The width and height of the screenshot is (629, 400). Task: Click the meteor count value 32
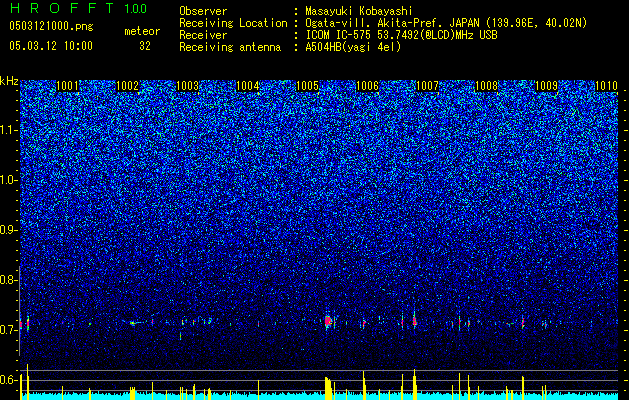(145, 46)
